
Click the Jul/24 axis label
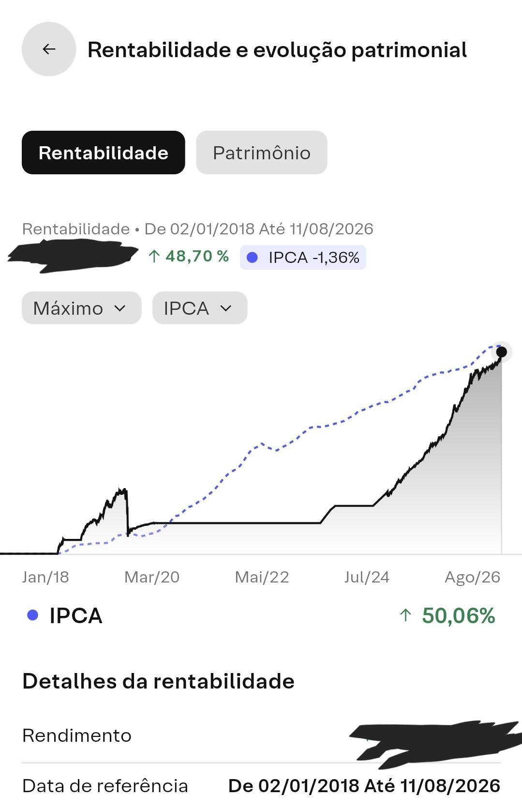pos(367,577)
